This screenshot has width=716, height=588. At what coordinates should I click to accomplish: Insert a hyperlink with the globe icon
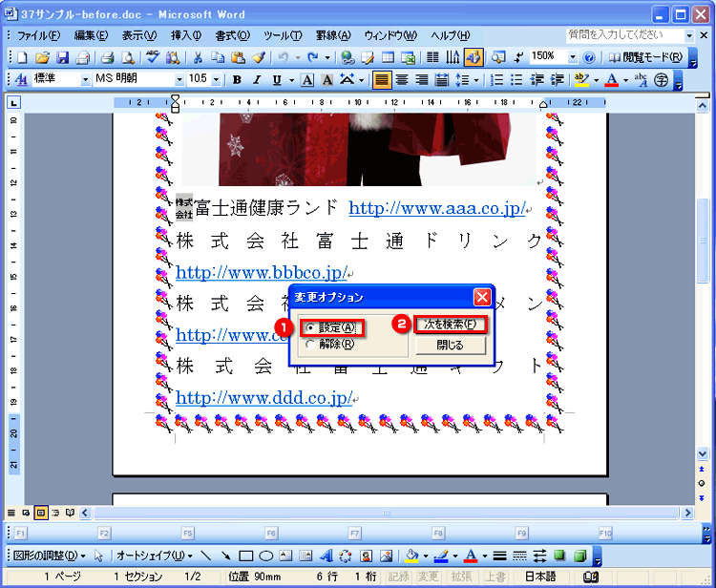click(347, 57)
